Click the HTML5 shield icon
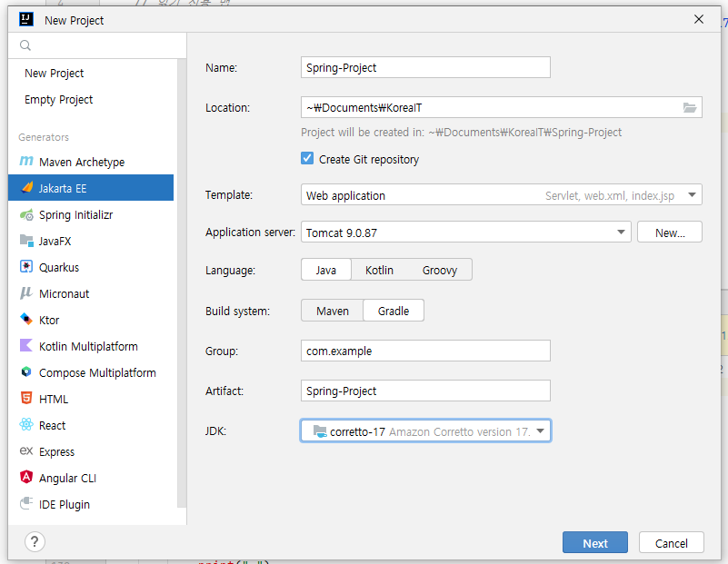This screenshot has height=564, width=728. (26, 399)
